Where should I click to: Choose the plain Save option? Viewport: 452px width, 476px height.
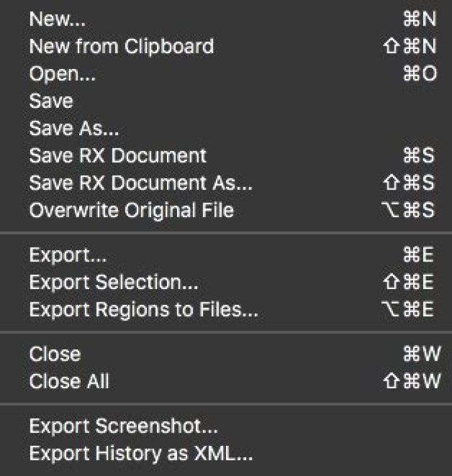pos(51,101)
